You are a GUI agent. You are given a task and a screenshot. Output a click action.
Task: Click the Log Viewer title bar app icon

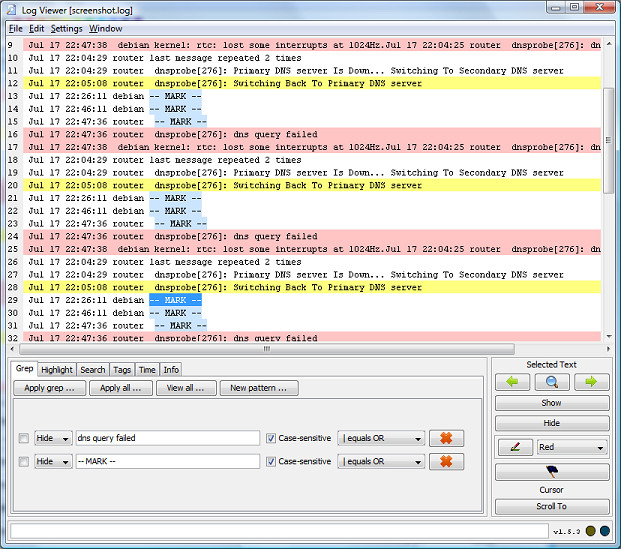12,10
